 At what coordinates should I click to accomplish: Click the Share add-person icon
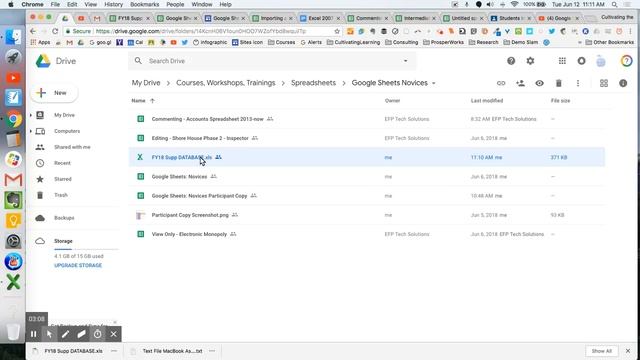click(x=520, y=83)
